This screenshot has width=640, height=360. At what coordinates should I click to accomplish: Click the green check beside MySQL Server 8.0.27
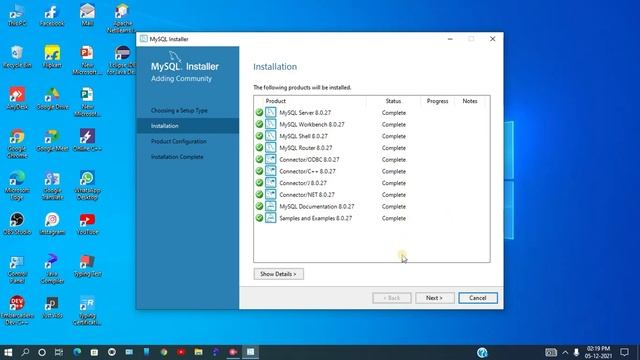pyautogui.click(x=259, y=112)
